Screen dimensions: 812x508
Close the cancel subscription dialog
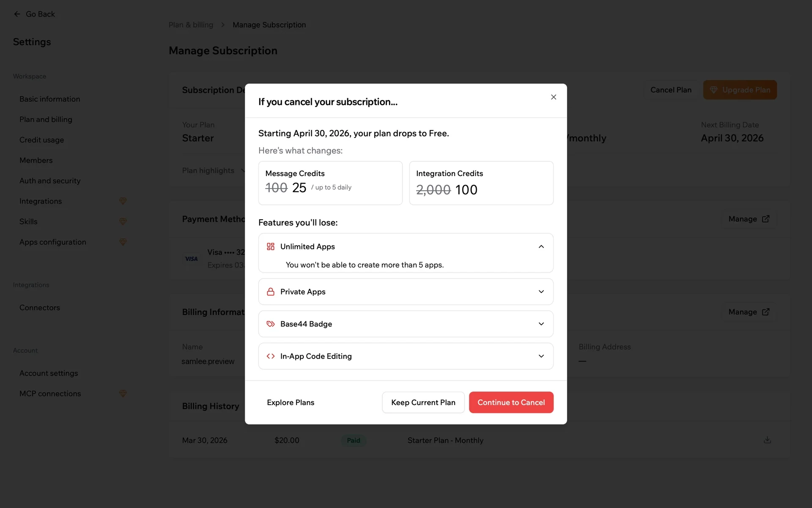coord(553,97)
